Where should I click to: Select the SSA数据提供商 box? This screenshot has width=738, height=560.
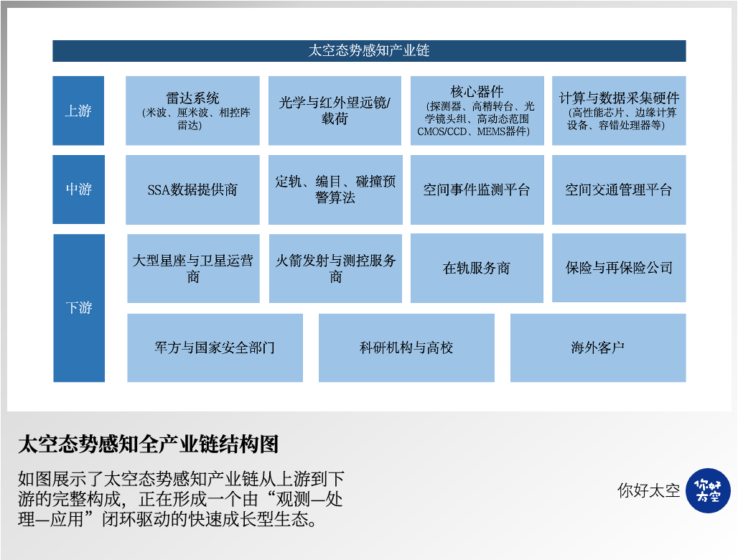pos(192,190)
